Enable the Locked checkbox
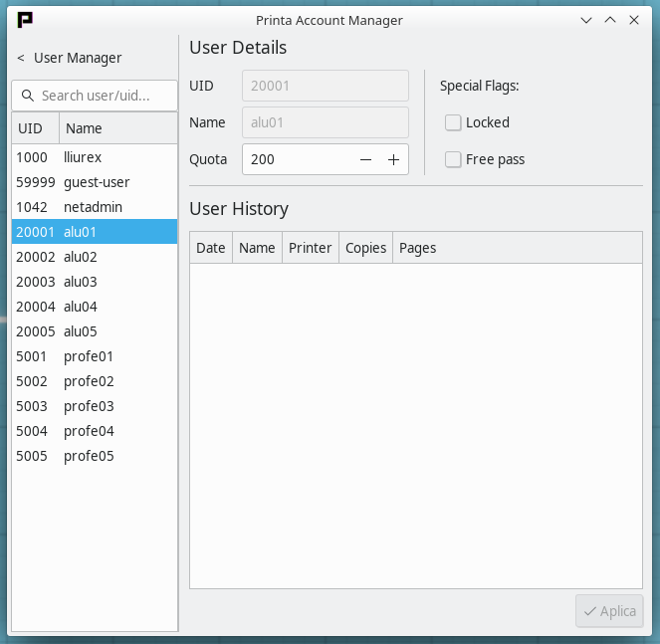The width and height of the screenshot is (660, 644). click(x=453, y=122)
